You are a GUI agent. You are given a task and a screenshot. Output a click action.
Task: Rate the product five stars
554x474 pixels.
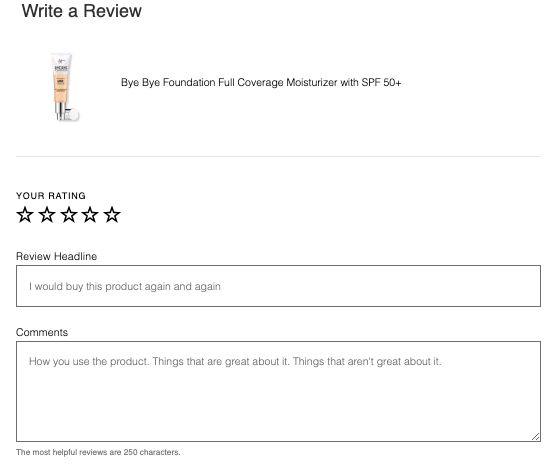(x=112, y=215)
